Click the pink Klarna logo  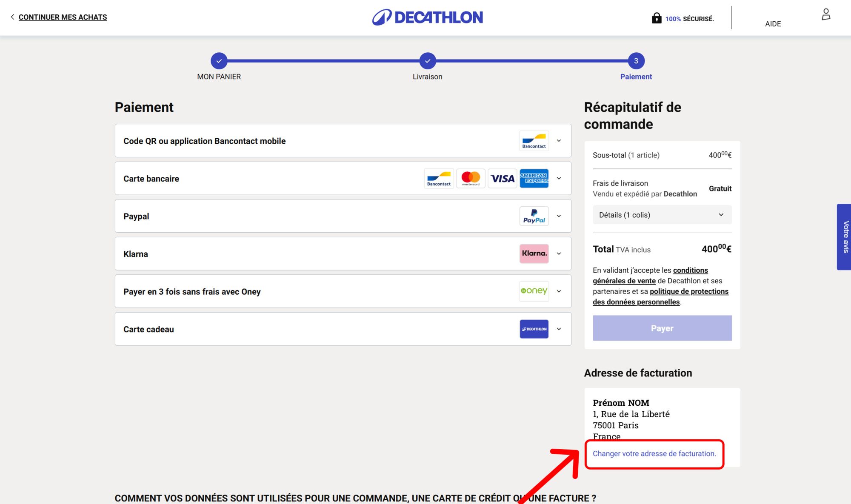[x=534, y=253]
